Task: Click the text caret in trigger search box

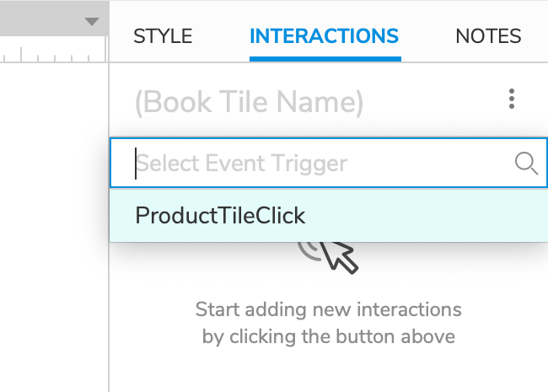Action: (136, 164)
